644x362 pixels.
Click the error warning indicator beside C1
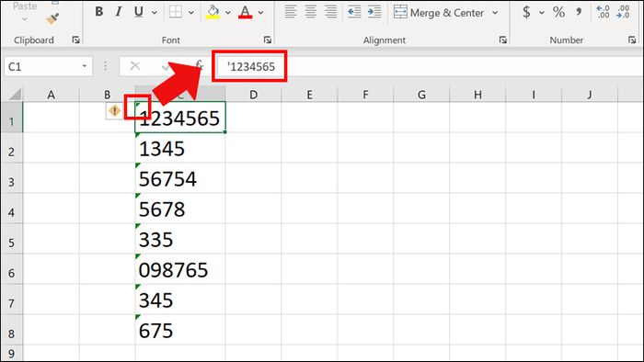pos(114,110)
